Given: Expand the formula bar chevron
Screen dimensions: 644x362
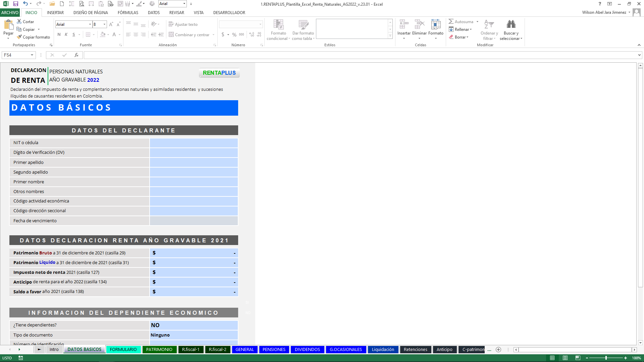Looking at the screenshot, I should (x=639, y=55).
